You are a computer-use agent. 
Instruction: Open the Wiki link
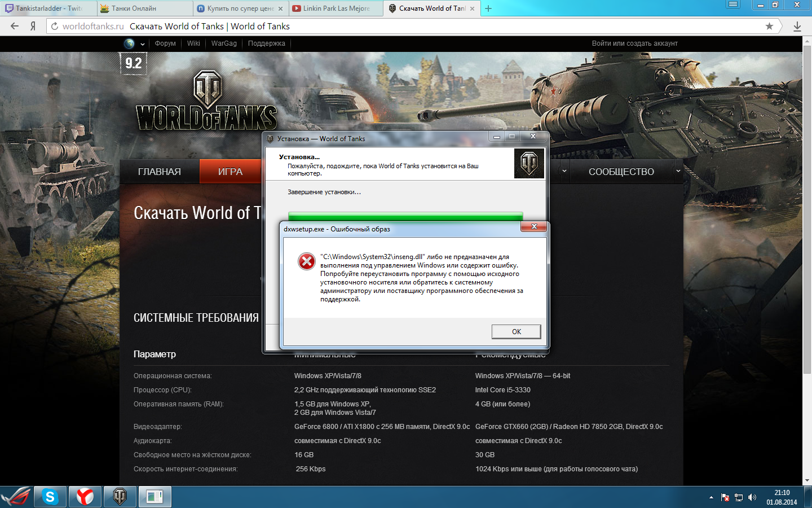pos(193,43)
